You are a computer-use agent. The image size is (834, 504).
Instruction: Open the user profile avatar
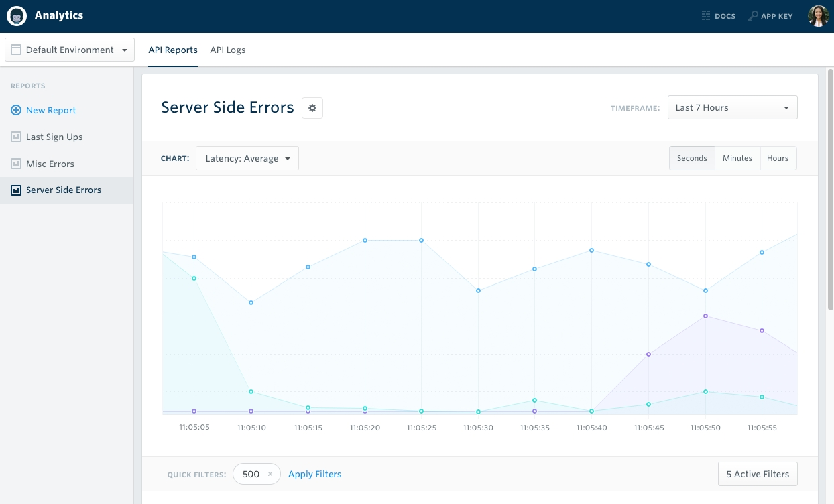[818, 16]
